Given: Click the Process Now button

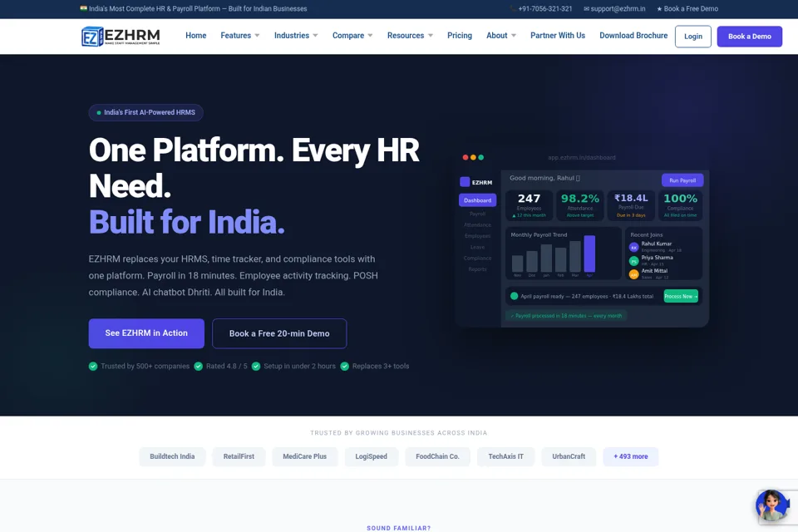Looking at the screenshot, I should coord(681,296).
